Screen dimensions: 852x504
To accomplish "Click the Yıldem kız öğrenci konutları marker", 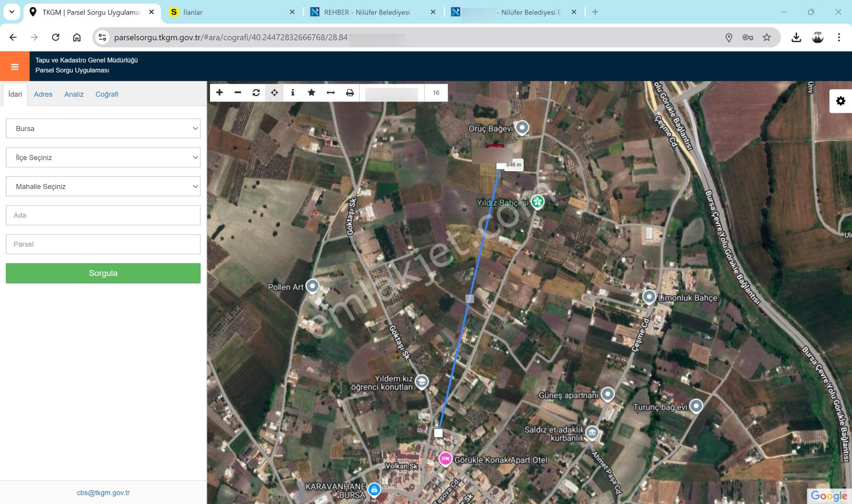I will [422, 382].
